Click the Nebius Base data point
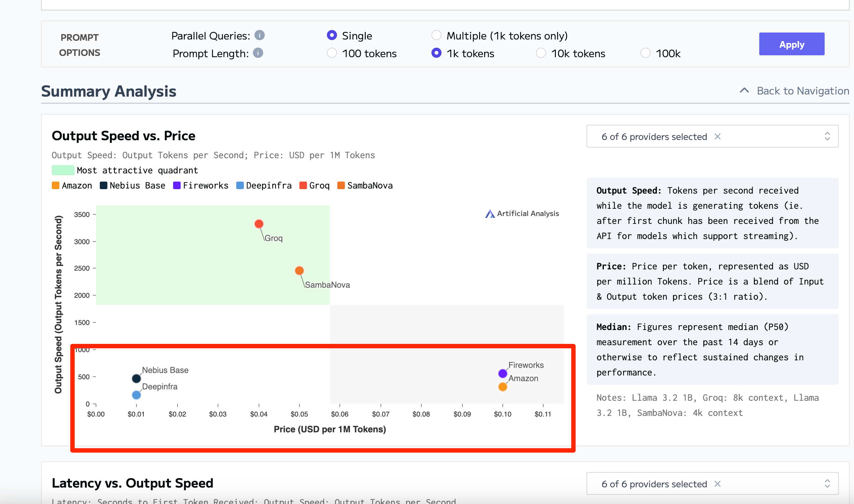The image size is (854, 504). click(136, 378)
